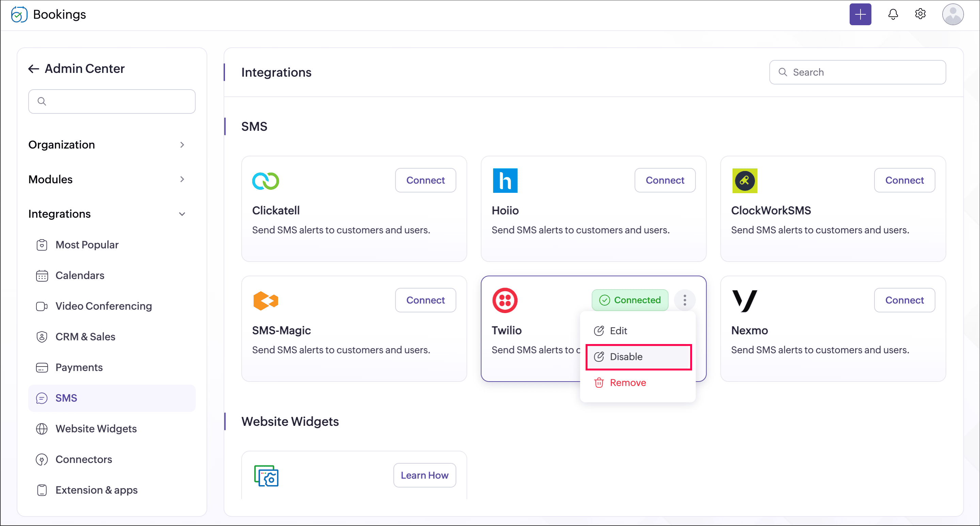Image resolution: width=980 pixels, height=526 pixels.
Task: Open Twilio's three-dot options menu
Action: coord(685,300)
